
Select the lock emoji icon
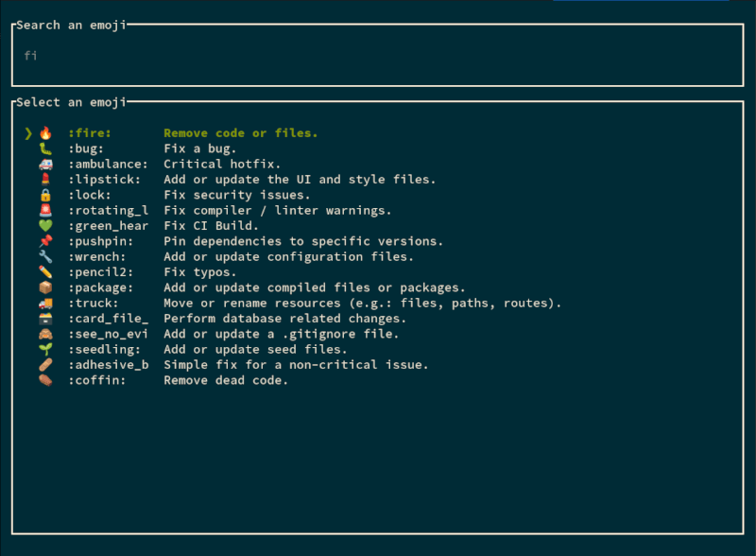point(45,195)
